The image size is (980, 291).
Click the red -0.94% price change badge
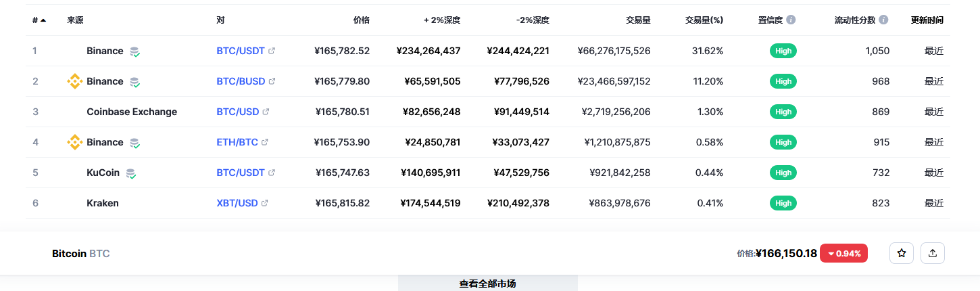(x=843, y=254)
